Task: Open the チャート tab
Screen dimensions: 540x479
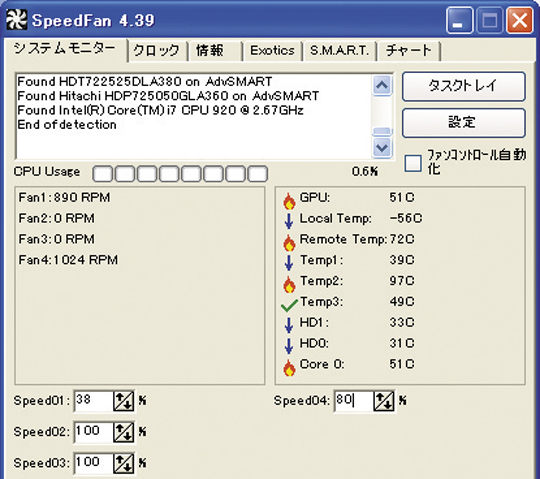Action: point(409,51)
